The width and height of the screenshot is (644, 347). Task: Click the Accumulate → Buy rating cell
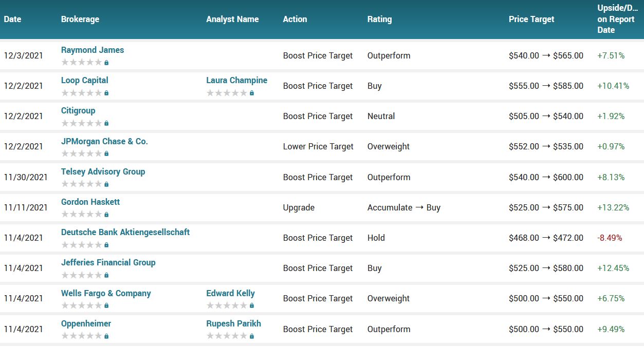(x=404, y=207)
